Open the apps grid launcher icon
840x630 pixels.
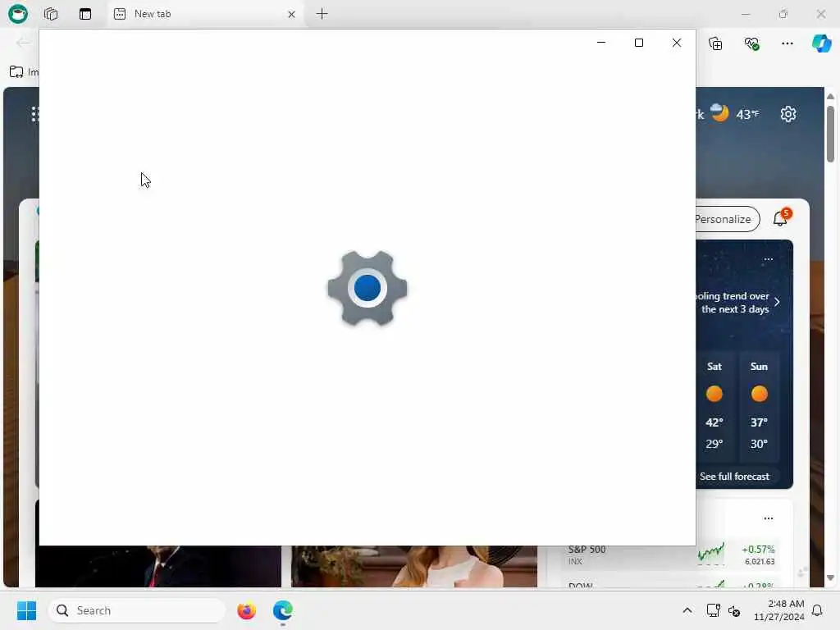tap(34, 114)
